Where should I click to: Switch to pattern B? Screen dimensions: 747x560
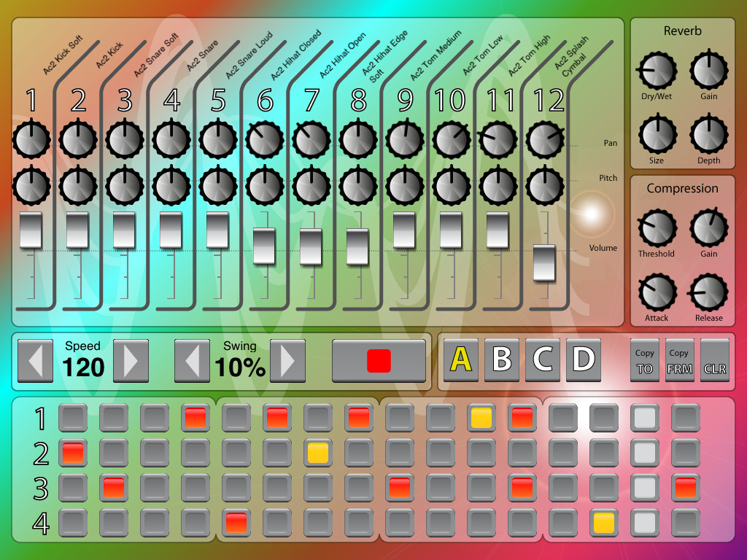pos(502,360)
